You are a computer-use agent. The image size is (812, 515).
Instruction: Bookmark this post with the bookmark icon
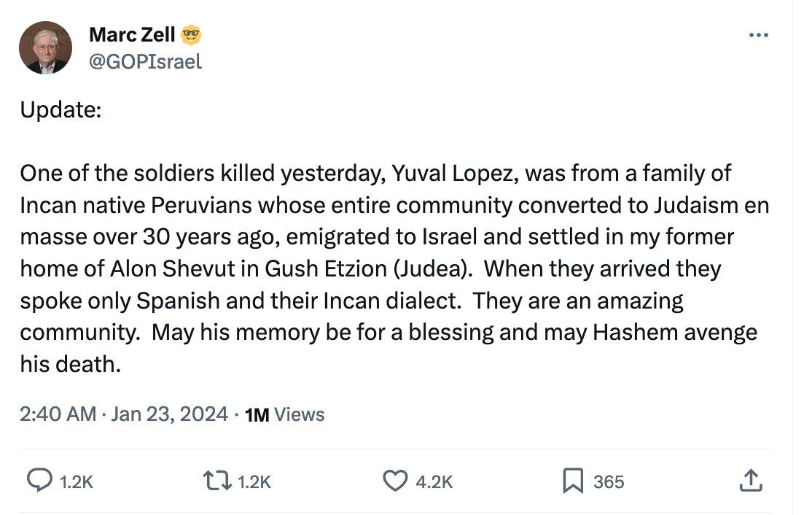tap(572, 481)
